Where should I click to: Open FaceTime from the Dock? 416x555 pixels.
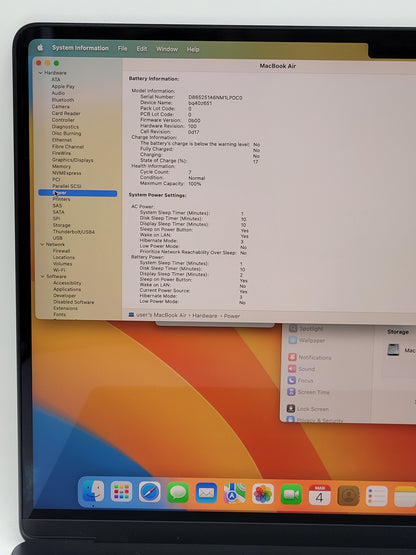click(291, 494)
